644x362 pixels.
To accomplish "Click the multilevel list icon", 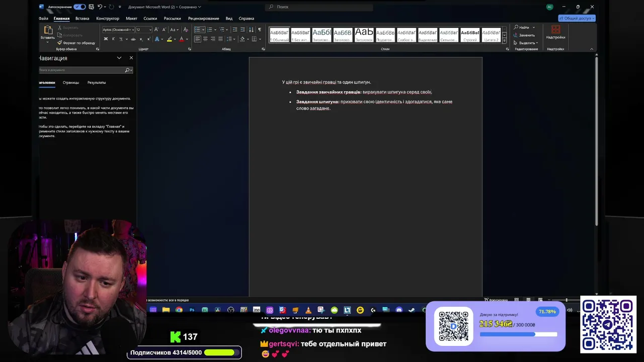I will coord(222,30).
